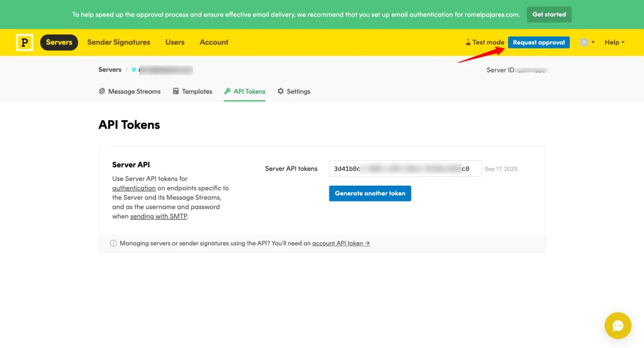Follow the account API token link
This screenshot has width=644, height=348.
pyautogui.click(x=341, y=243)
